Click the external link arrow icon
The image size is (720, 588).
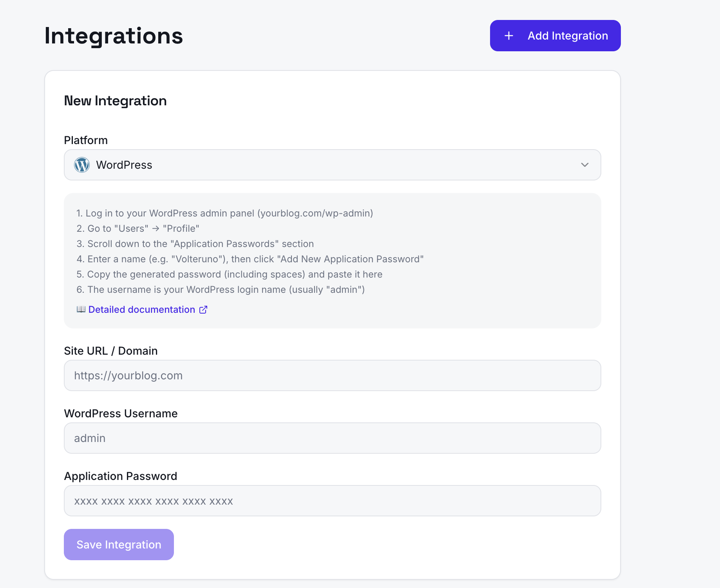pos(203,310)
